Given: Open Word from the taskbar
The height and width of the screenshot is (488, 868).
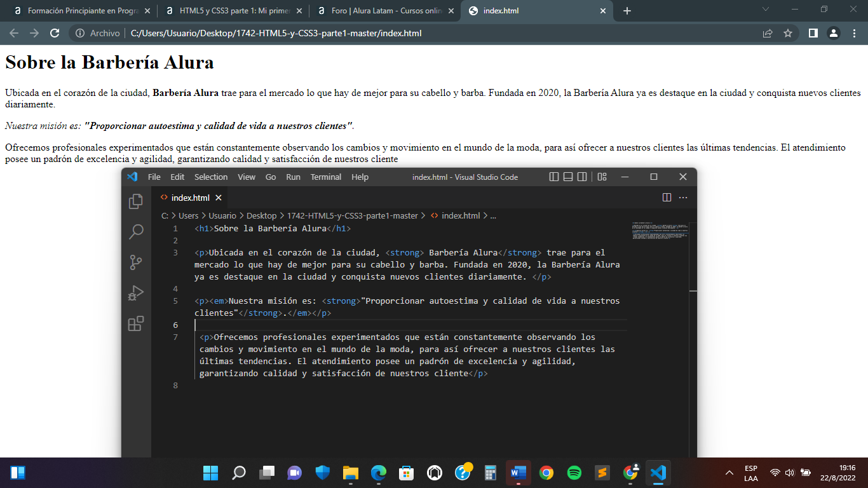Looking at the screenshot, I should [518, 473].
